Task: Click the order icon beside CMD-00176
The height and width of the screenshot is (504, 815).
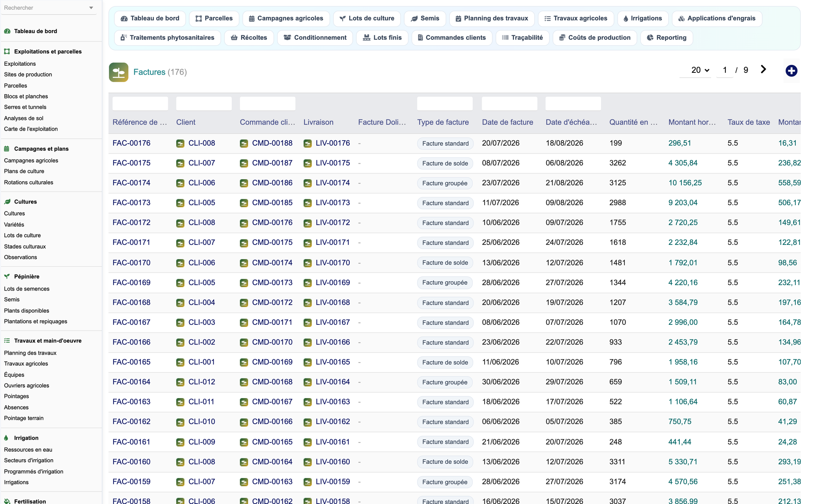Action: pyautogui.click(x=244, y=223)
